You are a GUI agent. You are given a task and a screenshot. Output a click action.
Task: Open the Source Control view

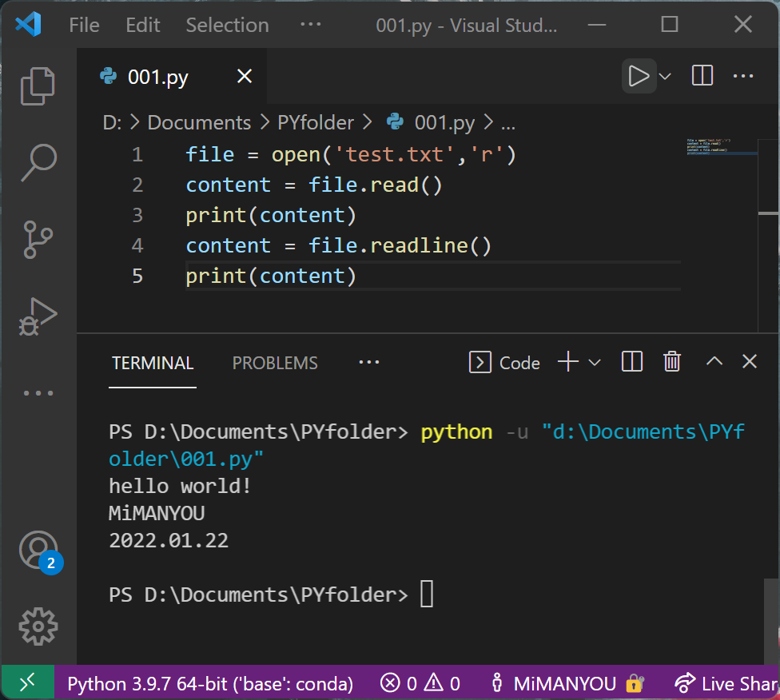click(38, 240)
